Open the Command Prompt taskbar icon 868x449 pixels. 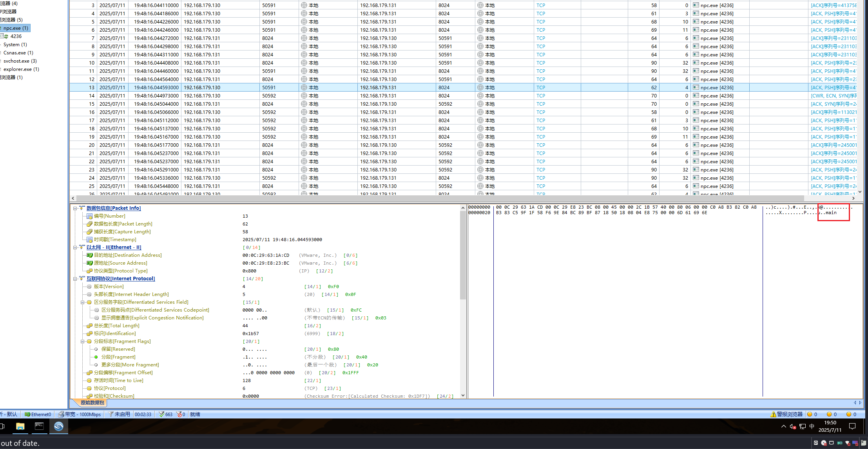tap(39, 426)
